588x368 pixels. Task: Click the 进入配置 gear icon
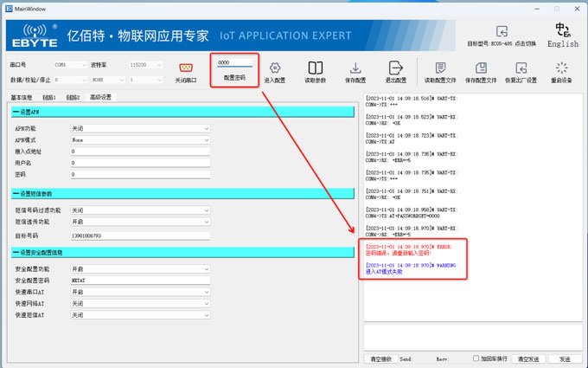[x=274, y=68]
